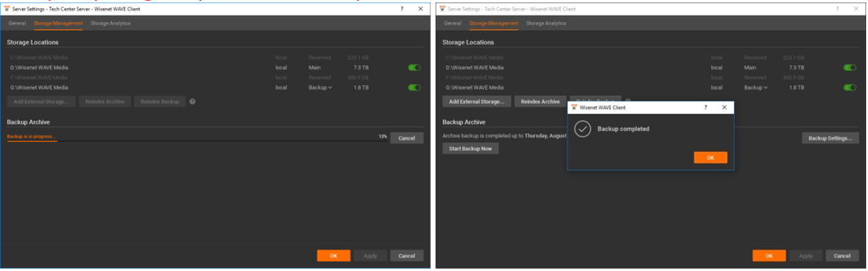Click title-bar help question mark in backup-in-progress window
The height and width of the screenshot is (271, 868).
tap(402, 9)
